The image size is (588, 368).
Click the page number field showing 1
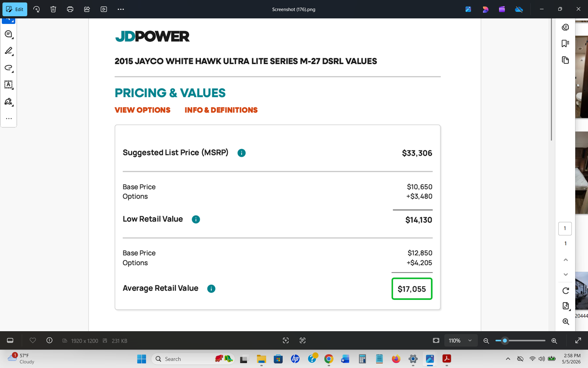tap(565, 229)
